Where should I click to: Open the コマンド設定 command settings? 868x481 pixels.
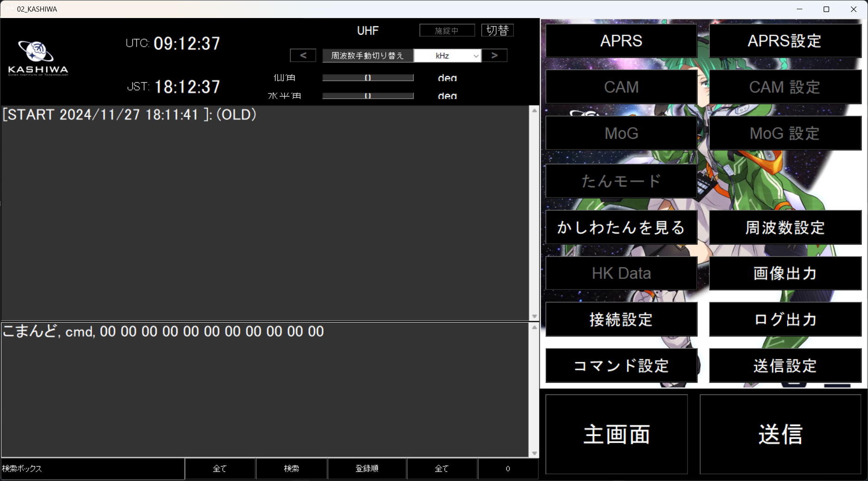pyautogui.click(x=621, y=365)
